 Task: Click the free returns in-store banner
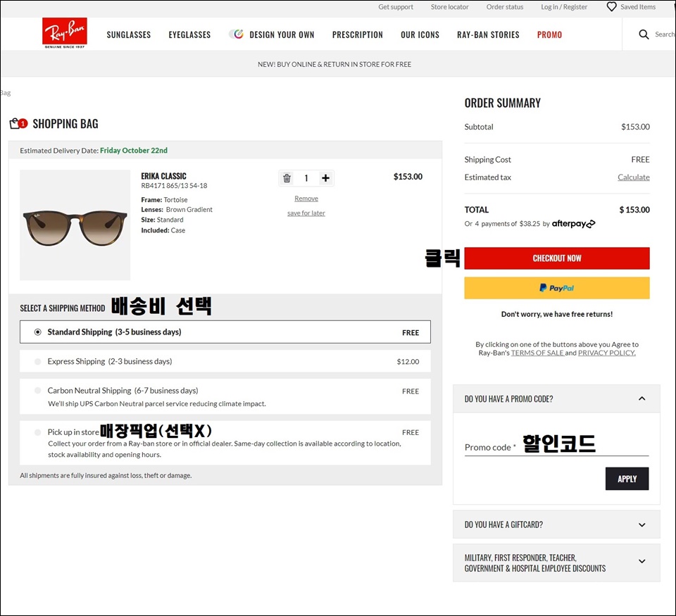(x=334, y=64)
